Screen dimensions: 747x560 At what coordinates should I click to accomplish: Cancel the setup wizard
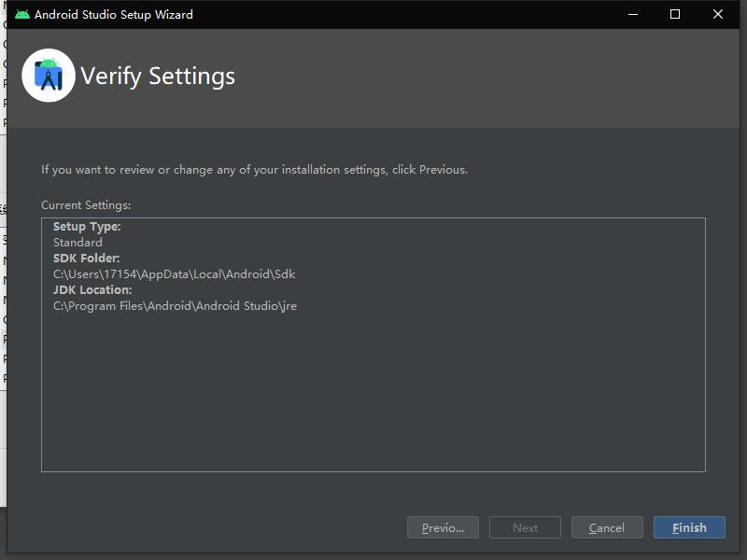pyautogui.click(x=607, y=527)
